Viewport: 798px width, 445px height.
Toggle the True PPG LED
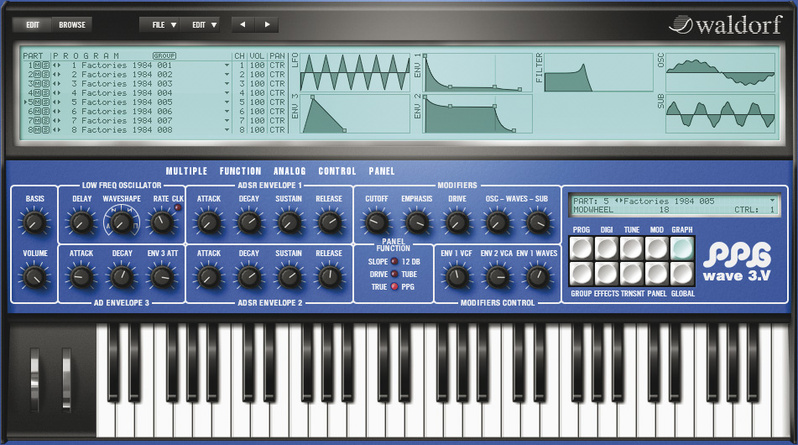[394, 287]
